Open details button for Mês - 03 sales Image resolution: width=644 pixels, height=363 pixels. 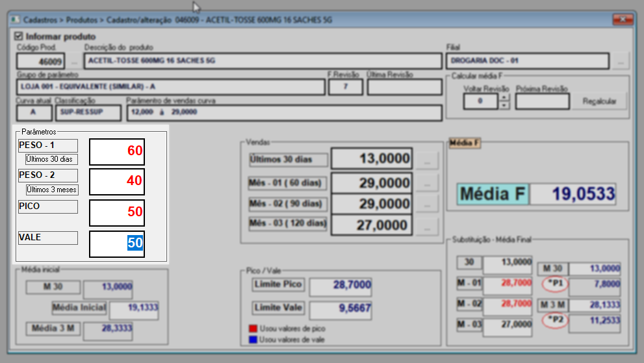coord(427,227)
